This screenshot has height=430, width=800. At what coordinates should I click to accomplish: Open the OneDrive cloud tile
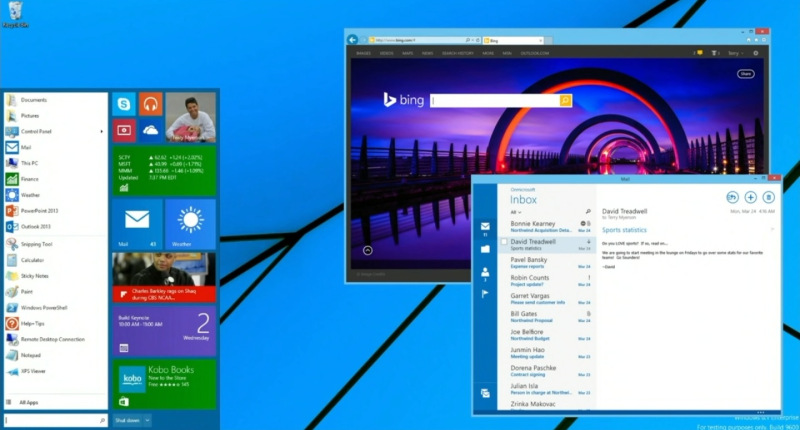click(x=151, y=131)
